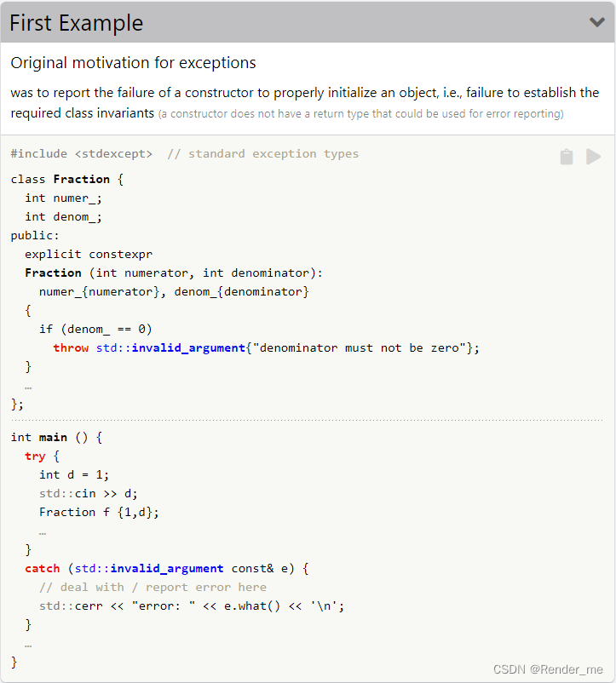The width and height of the screenshot is (616, 683).
Task: Click the dotted divider between class and main
Action: 307,419
